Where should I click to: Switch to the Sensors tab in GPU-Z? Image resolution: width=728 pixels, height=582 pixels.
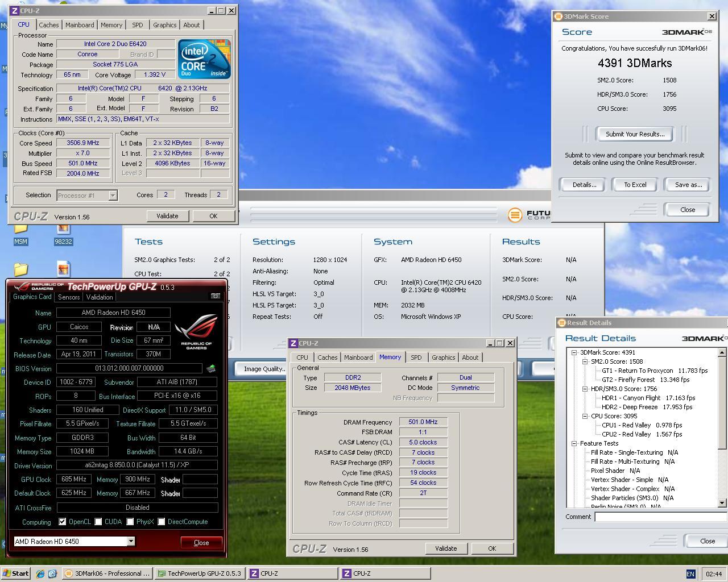[x=69, y=297]
